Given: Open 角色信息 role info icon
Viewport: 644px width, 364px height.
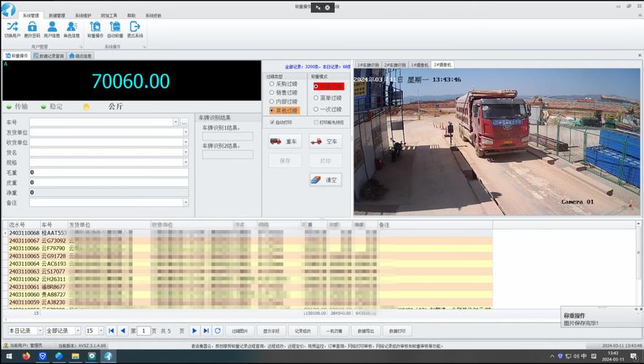Looking at the screenshot, I should (71, 29).
